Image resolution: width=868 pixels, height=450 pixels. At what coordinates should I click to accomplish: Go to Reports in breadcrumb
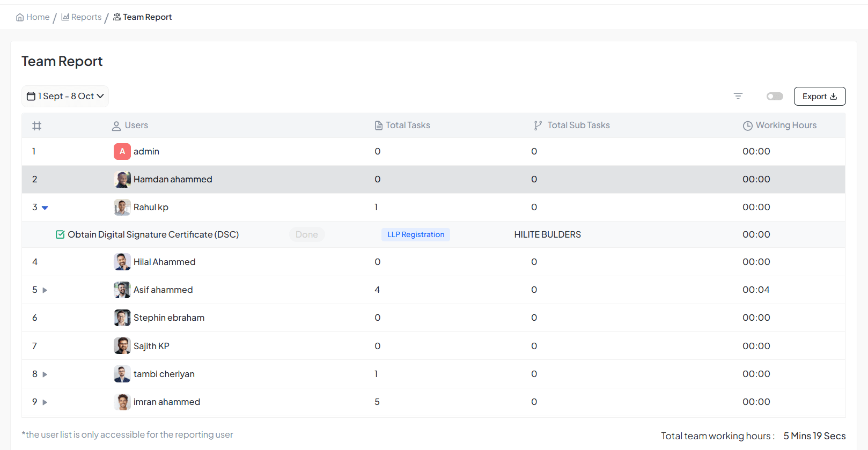pyautogui.click(x=82, y=17)
